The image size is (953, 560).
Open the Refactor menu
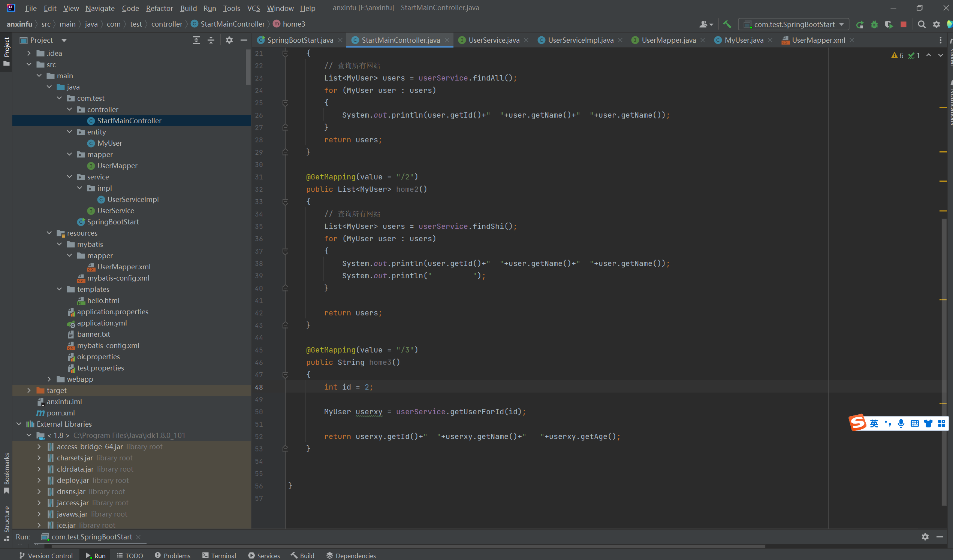159,8
